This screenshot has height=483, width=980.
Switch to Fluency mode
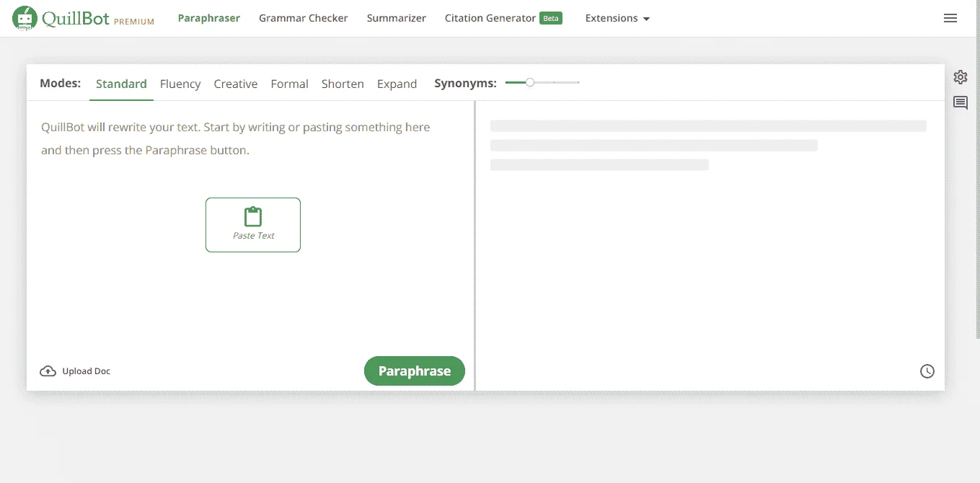tap(180, 84)
